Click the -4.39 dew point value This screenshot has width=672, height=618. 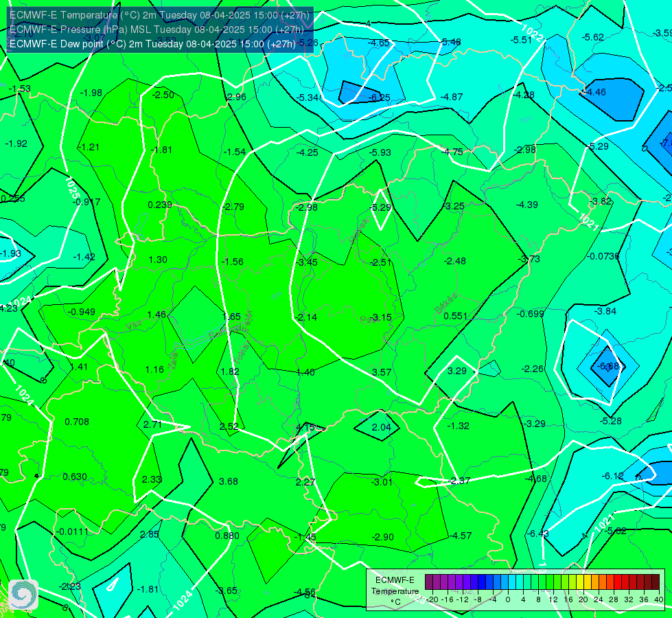(526, 205)
